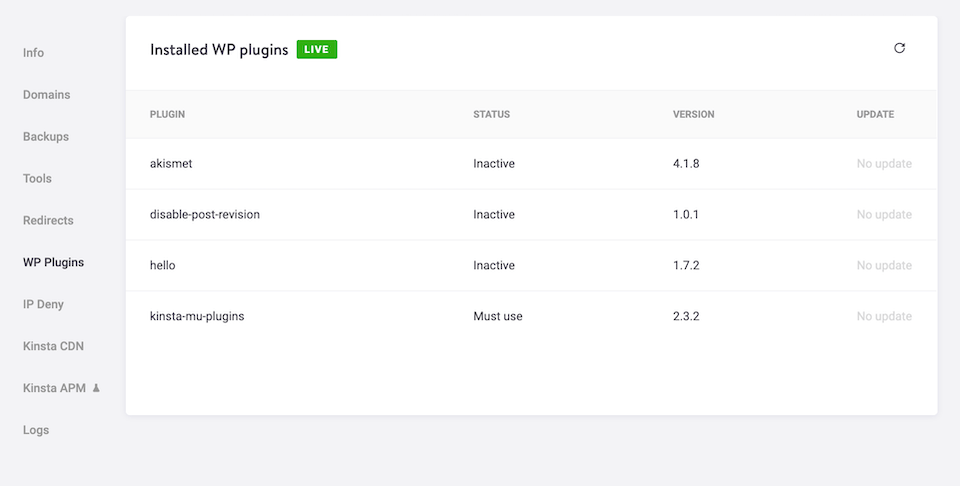Click No update for akismet
960x486 pixels.
tap(884, 164)
